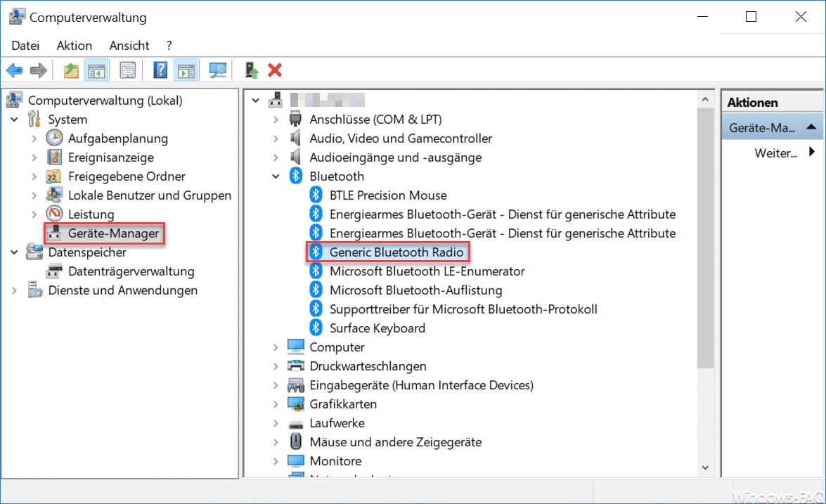Expand the Grafikkarten category
This screenshot has width=826, height=504.
[x=276, y=404]
